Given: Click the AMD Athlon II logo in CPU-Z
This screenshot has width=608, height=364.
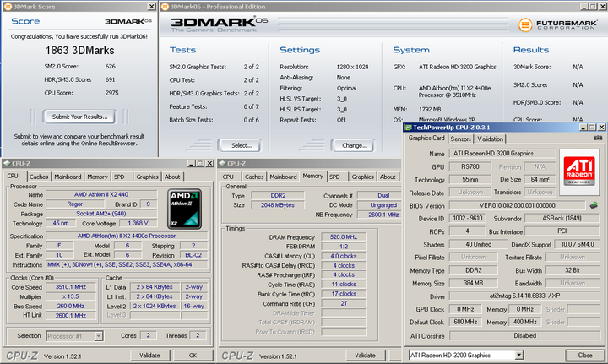Looking at the screenshot, I should 184,209.
